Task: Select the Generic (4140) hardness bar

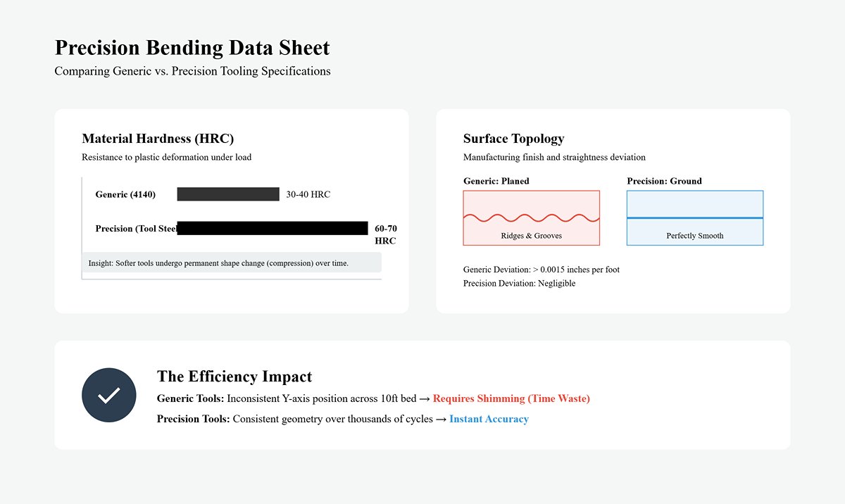Action: click(228, 194)
